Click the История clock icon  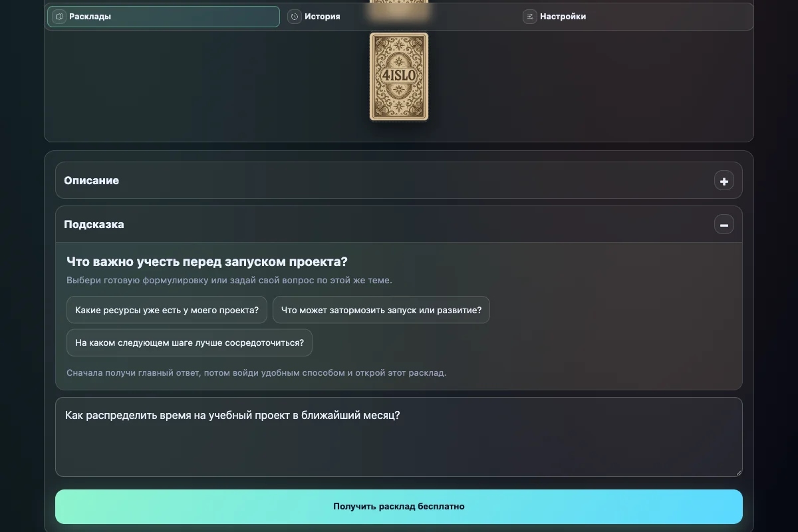click(295, 17)
